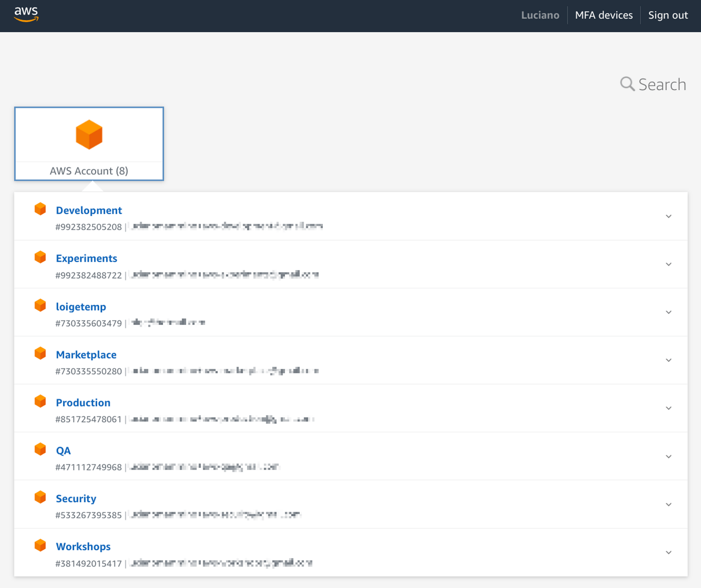
Task: Click the large orange cube icon
Action: click(x=89, y=135)
